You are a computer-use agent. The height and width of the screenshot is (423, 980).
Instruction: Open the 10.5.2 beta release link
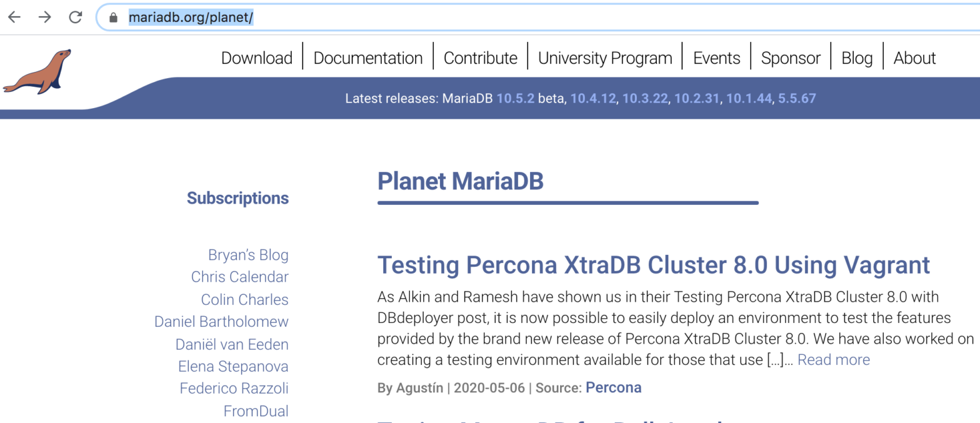(516, 98)
